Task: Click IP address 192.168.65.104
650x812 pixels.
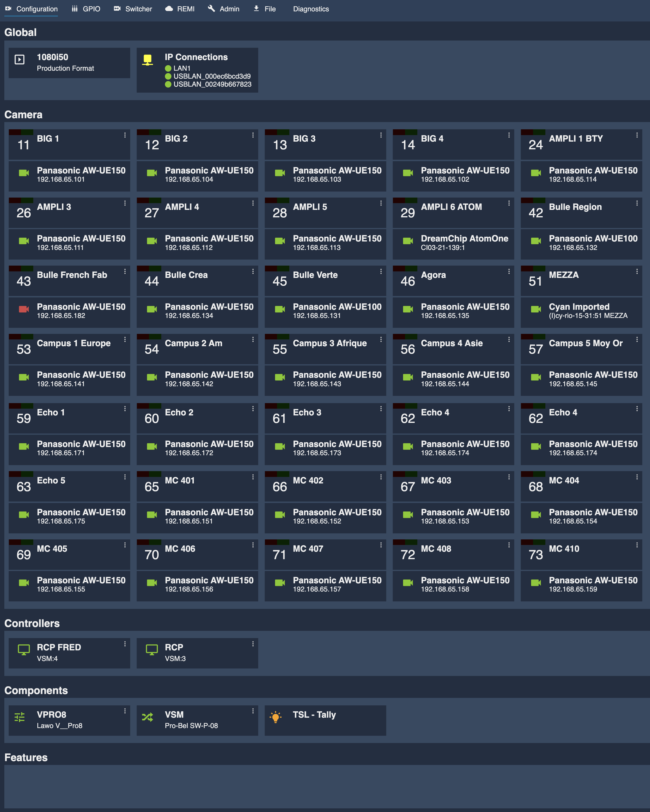Action: click(189, 180)
